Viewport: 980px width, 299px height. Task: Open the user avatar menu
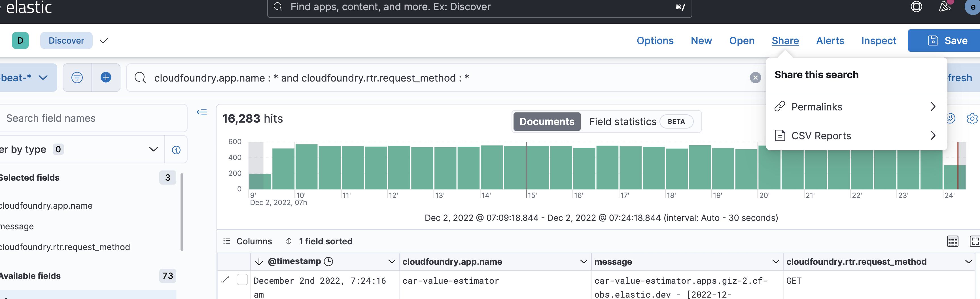(973, 7)
